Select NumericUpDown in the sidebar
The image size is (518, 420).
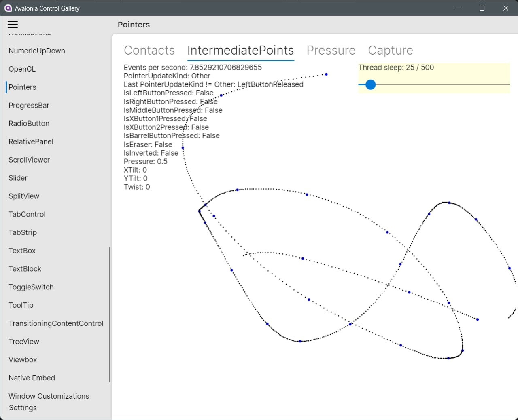pyautogui.click(x=37, y=51)
